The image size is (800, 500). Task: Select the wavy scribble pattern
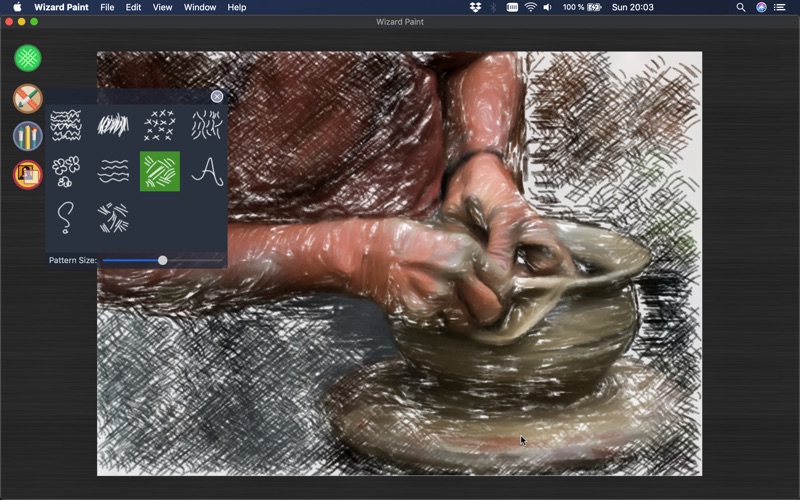66,125
